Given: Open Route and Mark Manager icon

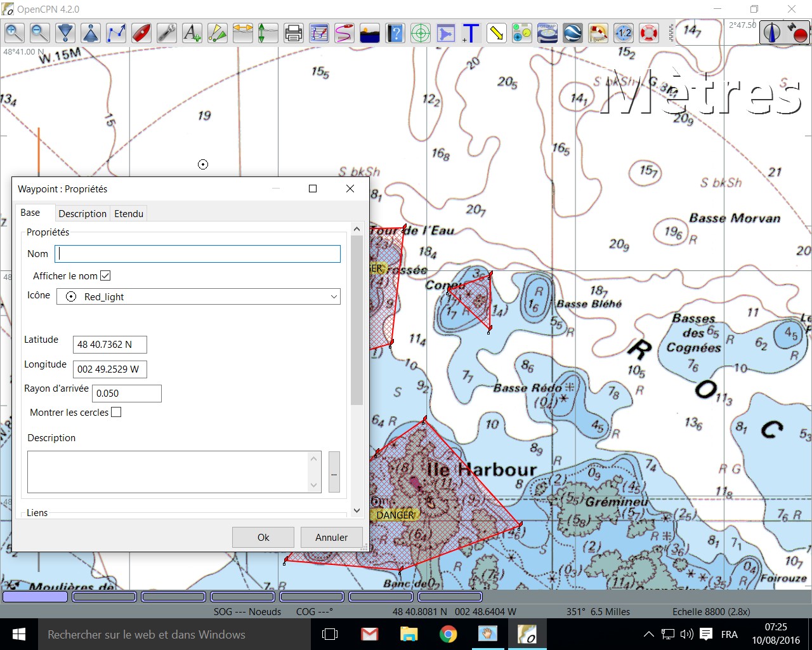Looking at the screenshot, I should [318, 32].
